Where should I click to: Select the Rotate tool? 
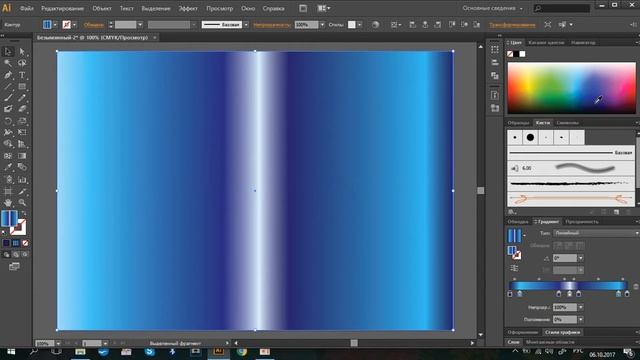point(8,121)
